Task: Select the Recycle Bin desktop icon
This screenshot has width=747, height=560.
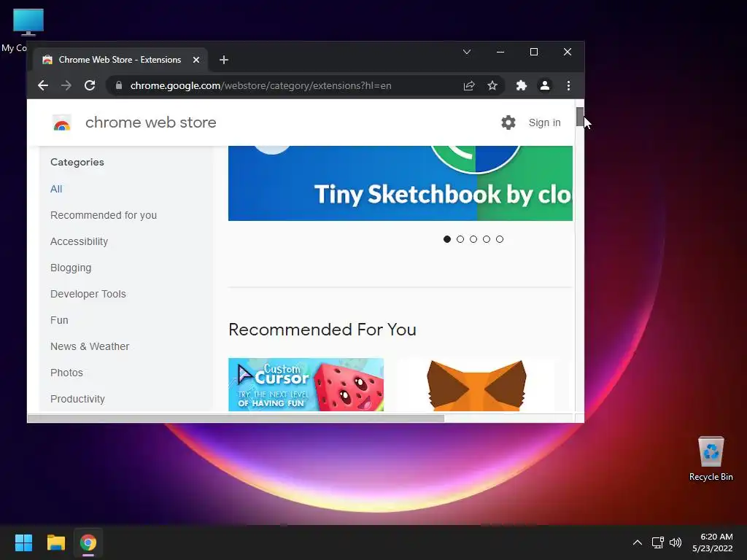Action: (711, 458)
